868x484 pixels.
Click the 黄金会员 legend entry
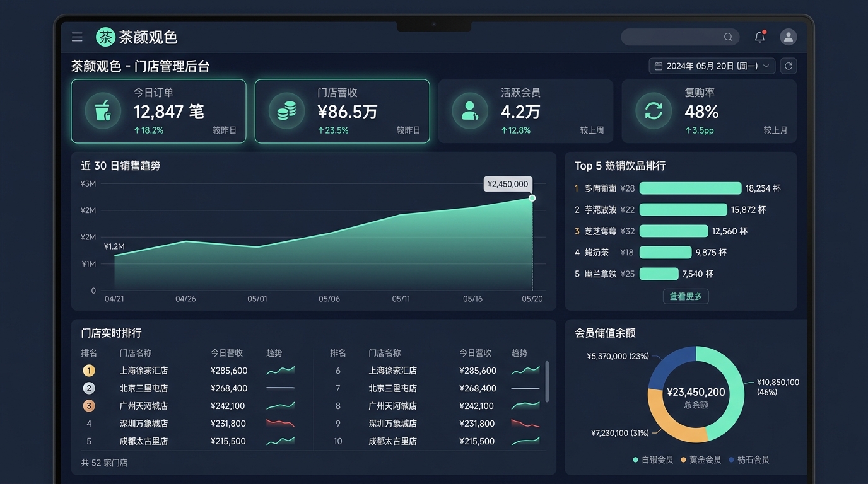(x=701, y=459)
